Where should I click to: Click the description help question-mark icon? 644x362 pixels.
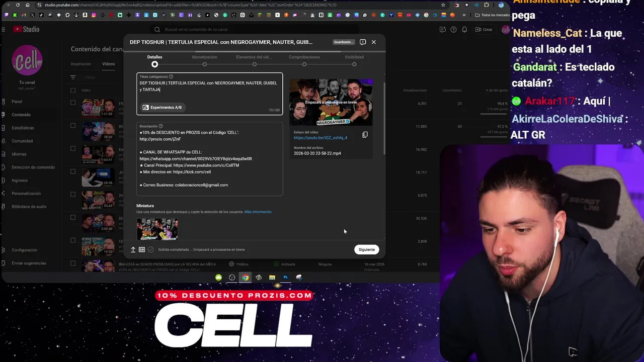click(x=161, y=126)
